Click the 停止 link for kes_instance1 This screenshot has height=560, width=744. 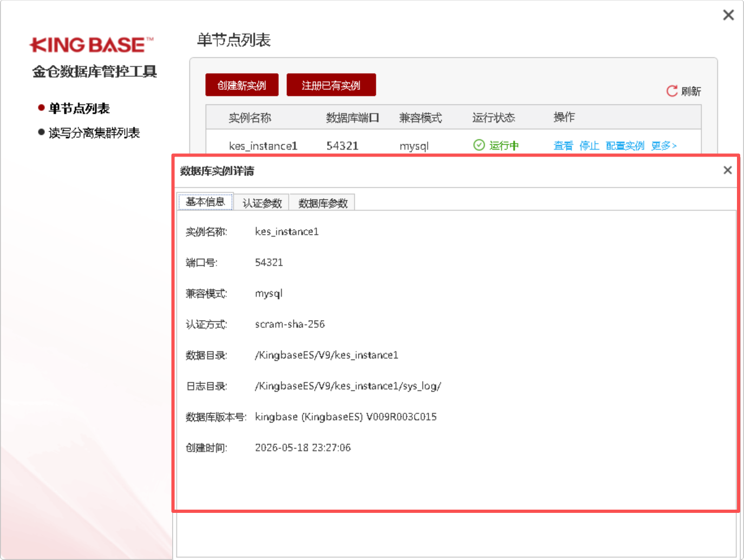(x=589, y=146)
